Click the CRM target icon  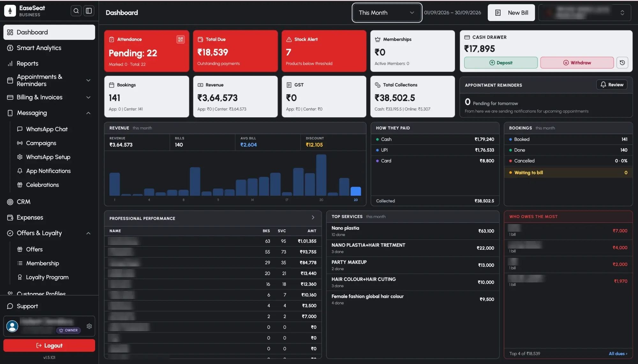(x=10, y=202)
